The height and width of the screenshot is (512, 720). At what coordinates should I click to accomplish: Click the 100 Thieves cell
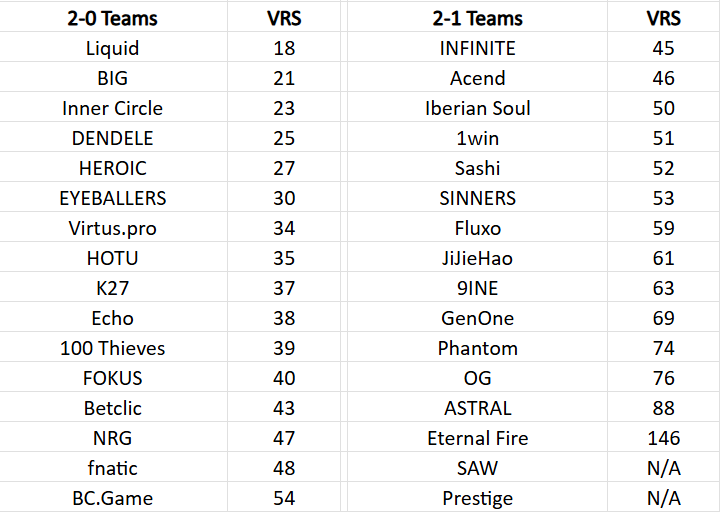pos(112,348)
